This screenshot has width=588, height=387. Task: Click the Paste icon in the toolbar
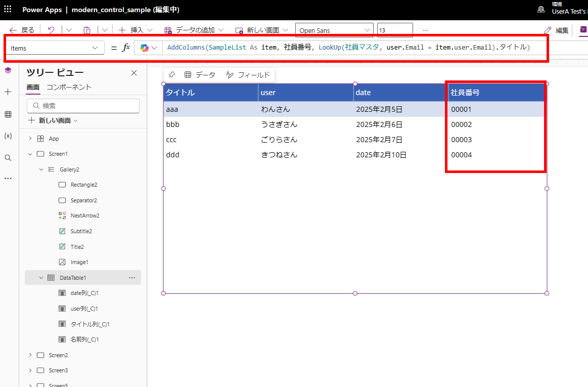[x=86, y=30]
